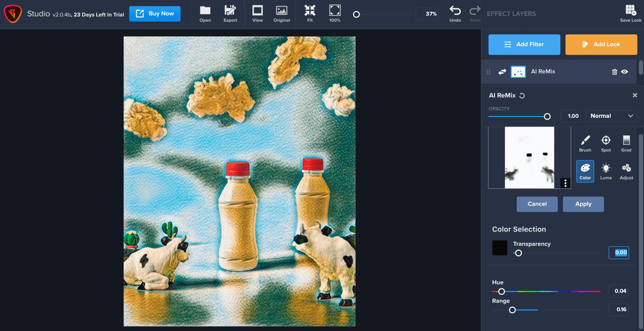Click the Export icon in toolbar
This screenshot has height=331, width=644.
230,14
